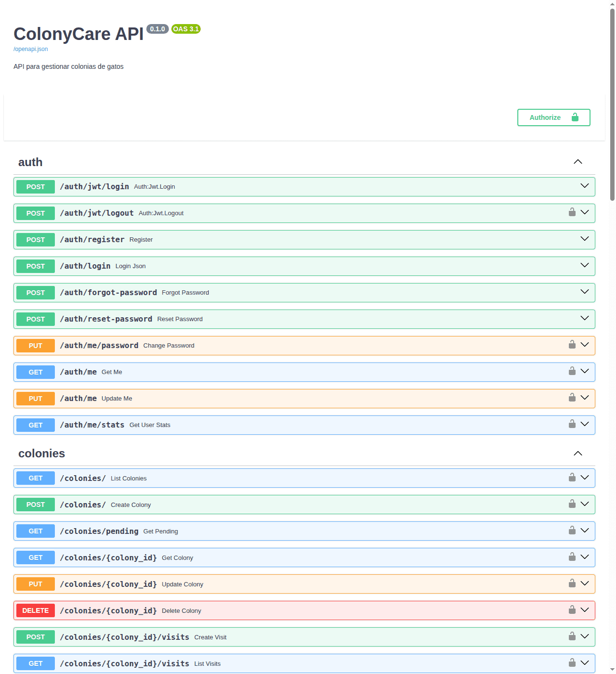
Task: Expand the Forgot Password chevron
Action: [x=585, y=292]
